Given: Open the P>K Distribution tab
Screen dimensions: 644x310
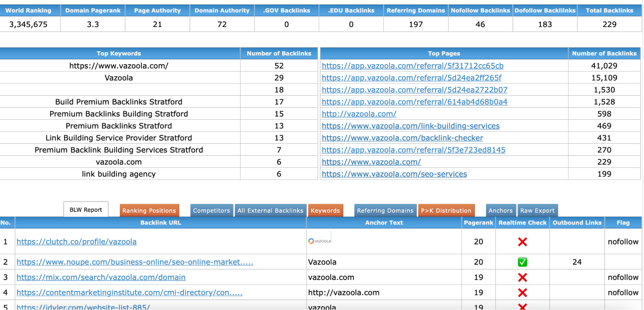Looking at the screenshot, I should (446, 211).
